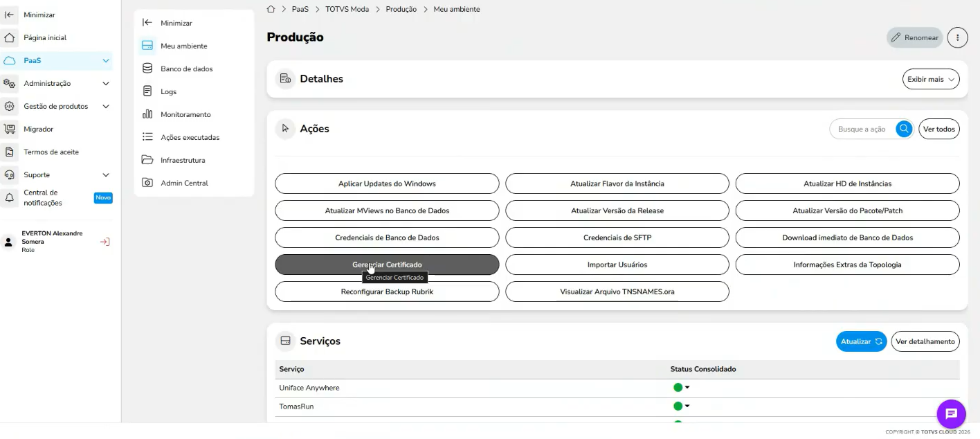
Task: Click the Monitoramento chart icon
Action: coord(147,114)
